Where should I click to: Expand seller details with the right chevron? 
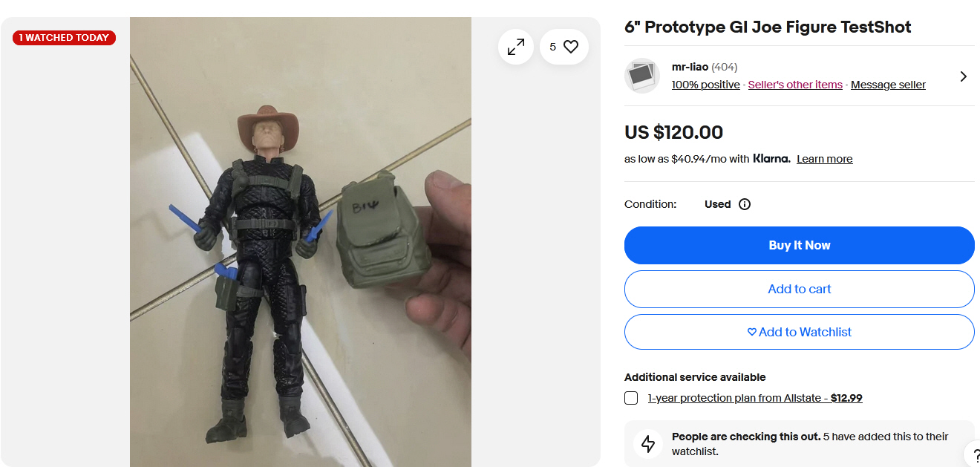(963, 76)
